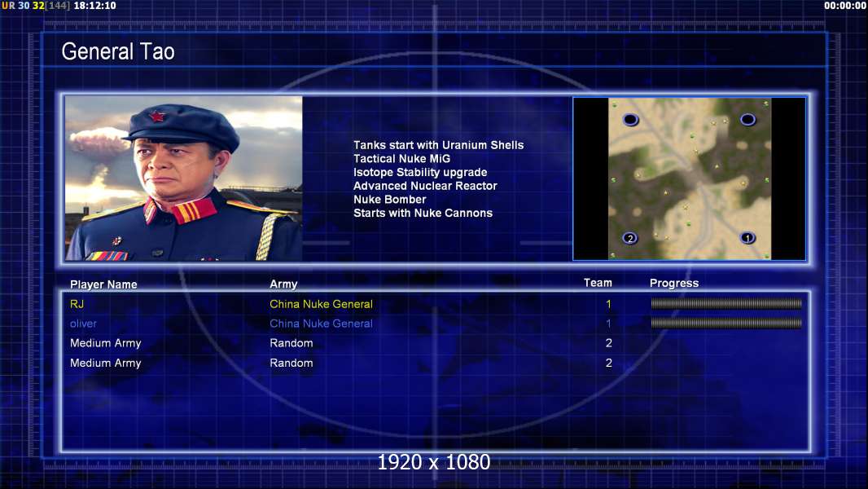Click second Medium Army player entry
This screenshot has width=868, height=489.
tap(105, 363)
